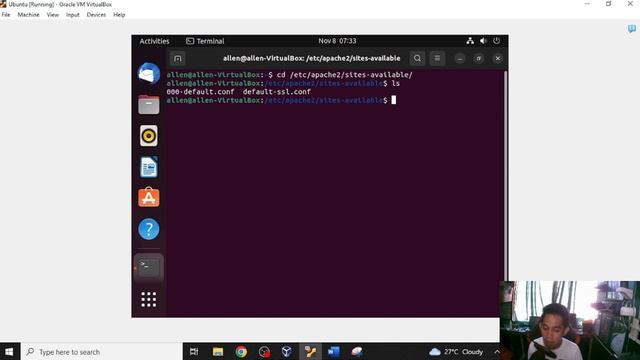Click the 27°C Cloudy weather widget
Viewport: 640px width, 360px height.
[x=456, y=351]
